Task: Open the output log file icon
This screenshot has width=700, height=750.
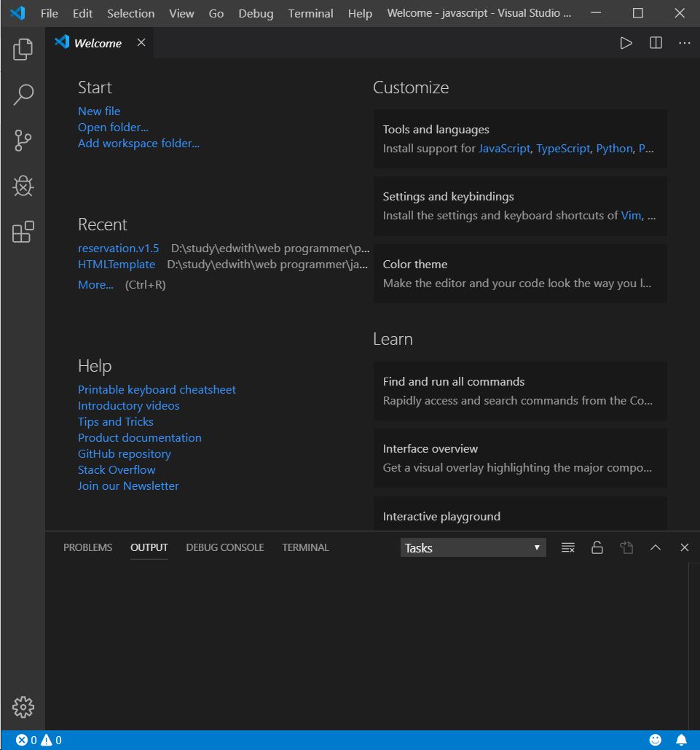Action: click(x=626, y=547)
